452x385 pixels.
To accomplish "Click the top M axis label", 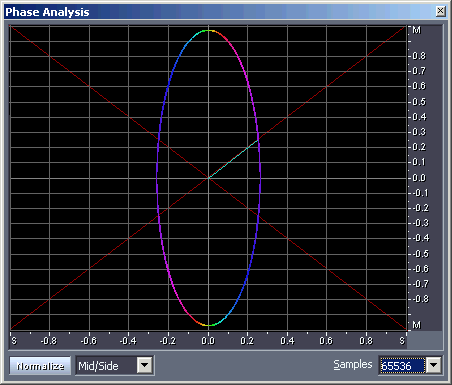I will (x=417, y=30).
